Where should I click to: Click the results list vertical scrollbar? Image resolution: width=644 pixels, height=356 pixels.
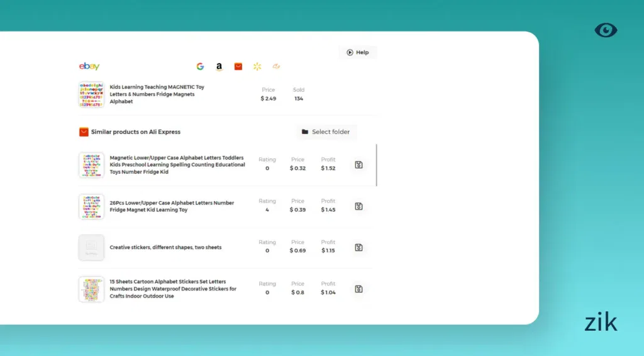pos(377,165)
